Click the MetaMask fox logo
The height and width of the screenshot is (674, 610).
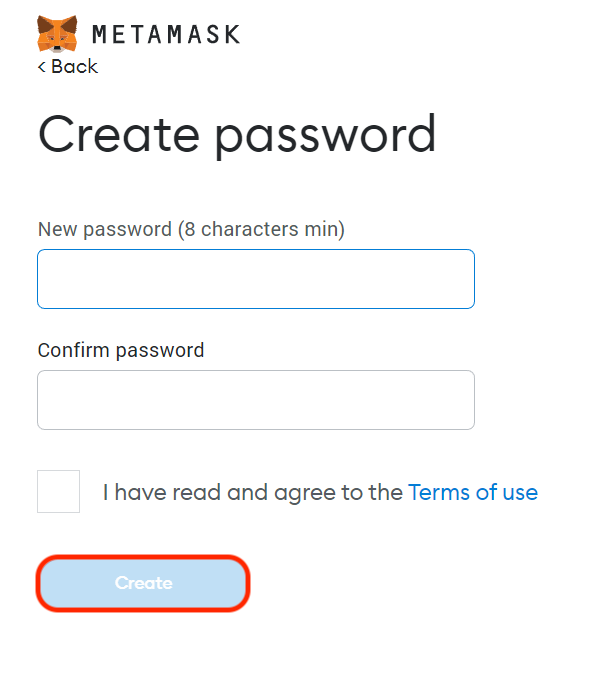coord(57,32)
